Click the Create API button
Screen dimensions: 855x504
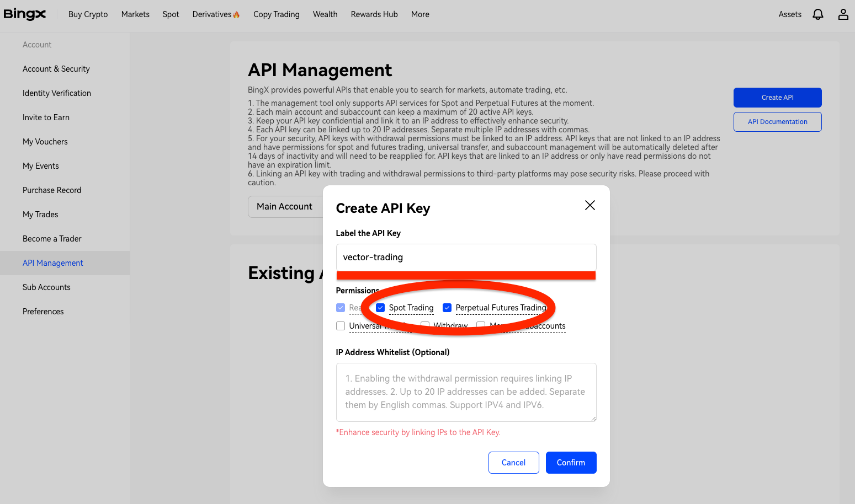[x=777, y=98]
